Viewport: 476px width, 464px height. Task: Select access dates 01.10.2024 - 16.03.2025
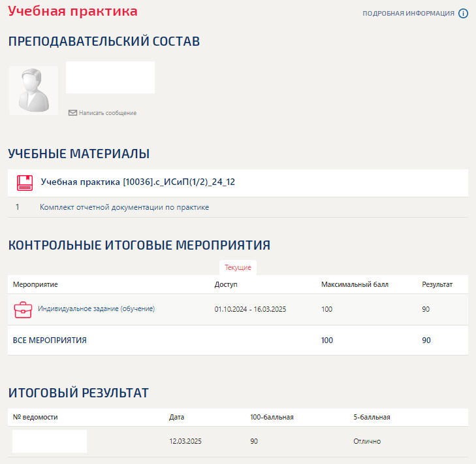[250, 309]
